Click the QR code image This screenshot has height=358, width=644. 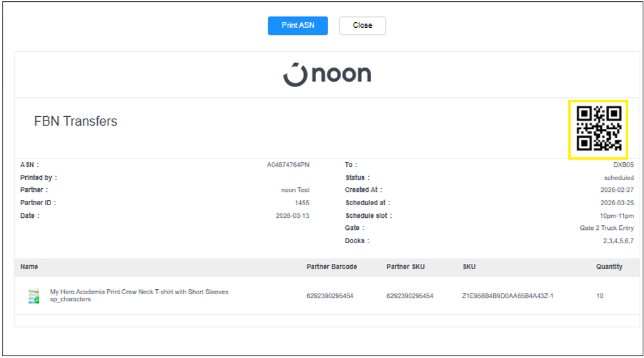click(598, 129)
